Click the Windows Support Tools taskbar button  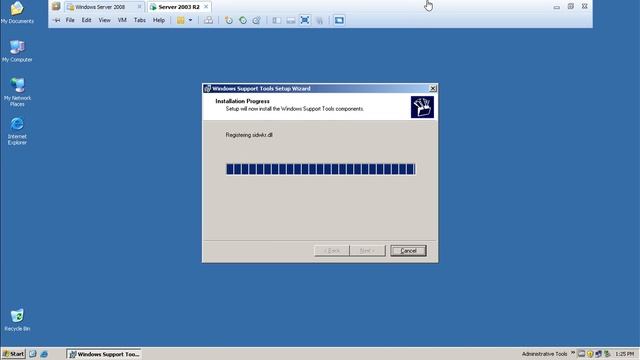(x=104, y=354)
